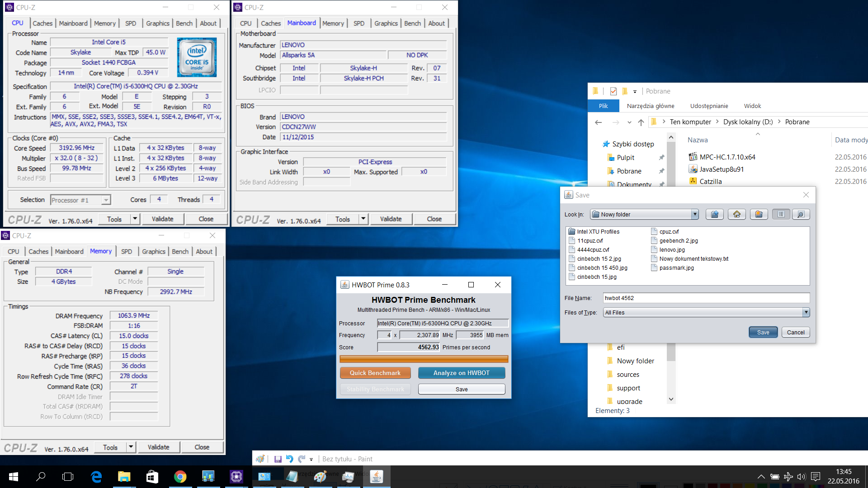The height and width of the screenshot is (488, 868).
Task: Open Narzędzia główne ribbon tab
Action: [650, 106]
